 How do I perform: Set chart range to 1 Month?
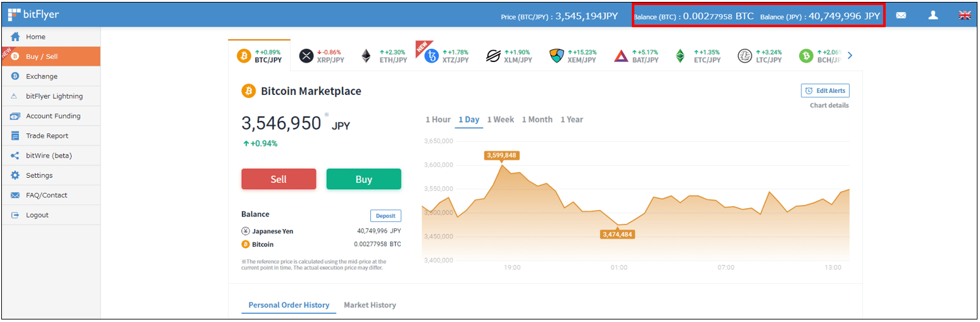(x=537, y=120)
